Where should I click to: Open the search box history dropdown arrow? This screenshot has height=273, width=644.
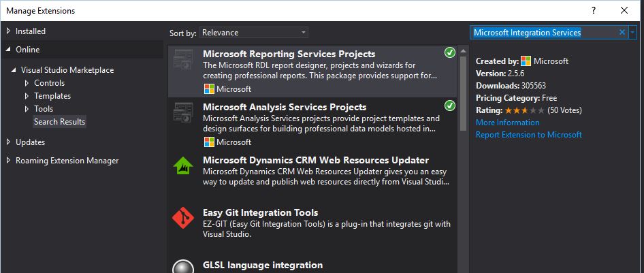[x=632, y=33]
